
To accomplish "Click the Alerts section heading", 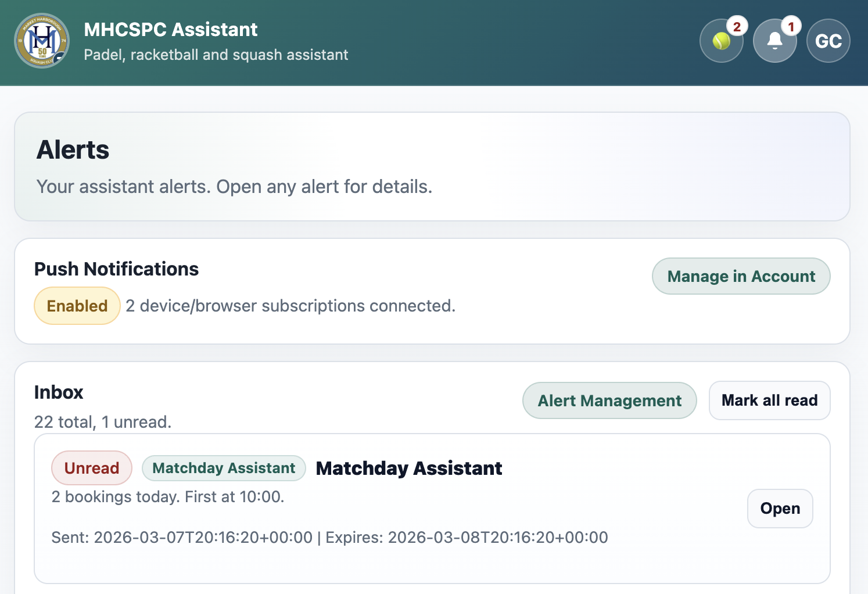I will 73,150.
